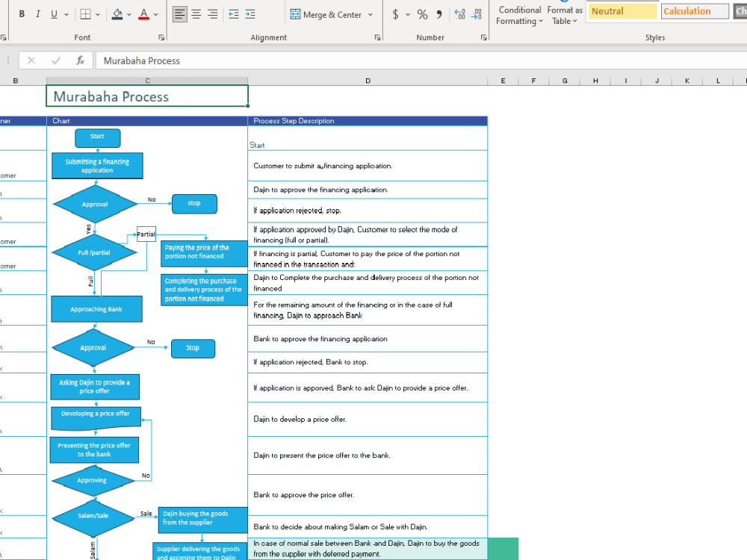
Task: Click cell 'Bank to approve the financing application'
Action: click(368, 338)
